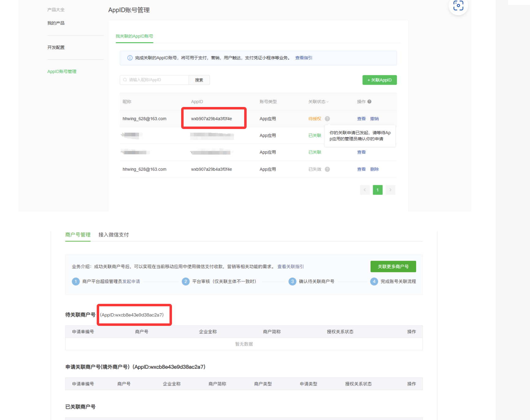
Task: Select AppID账号管理 in the sidebar
Action: point(62,72)
